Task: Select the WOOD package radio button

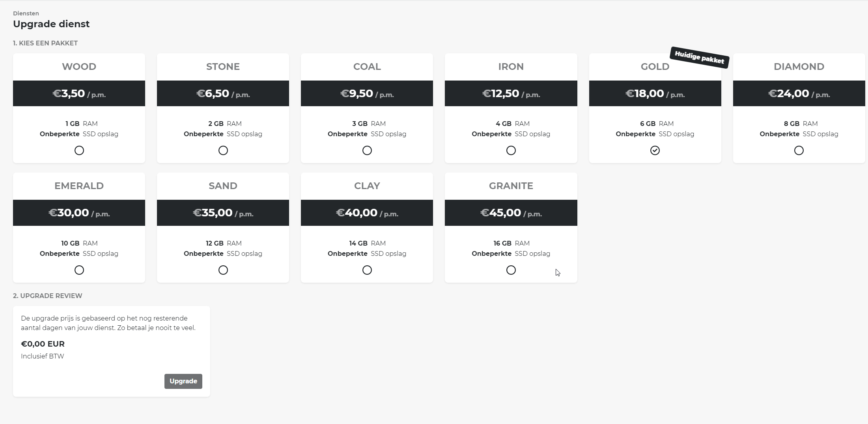Action: tap(79, 150)
